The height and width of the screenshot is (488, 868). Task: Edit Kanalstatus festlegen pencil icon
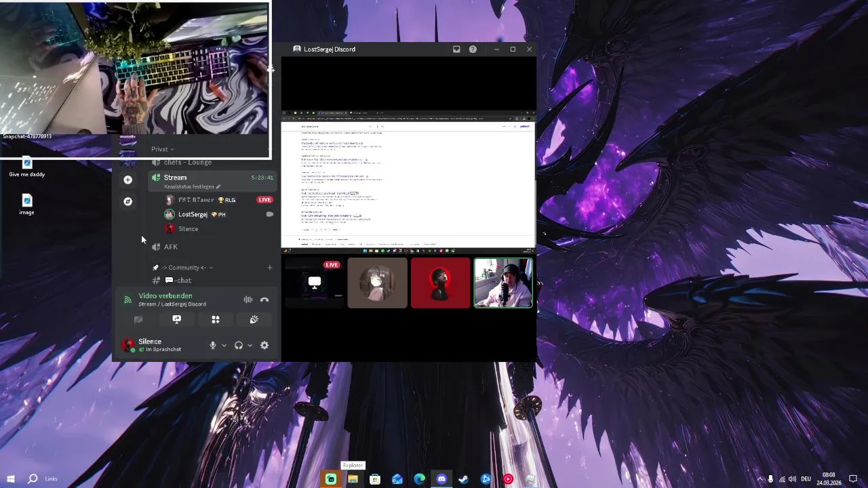pyautogui.click(x=218, y=186)
